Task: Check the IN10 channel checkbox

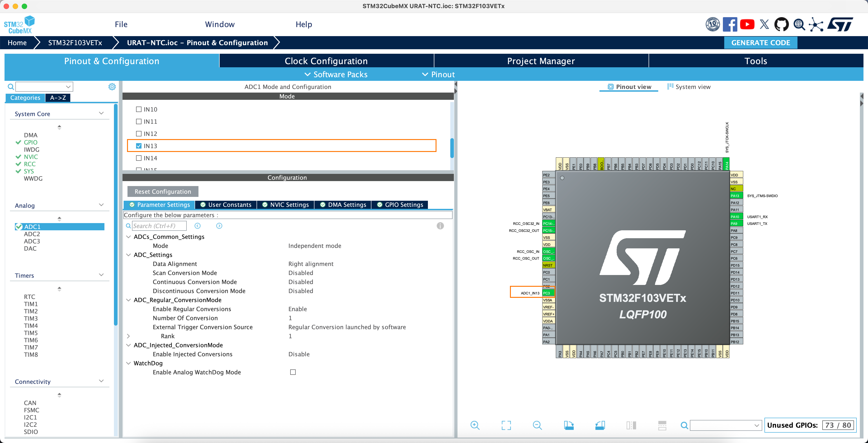Action: (x=139, y=110)
